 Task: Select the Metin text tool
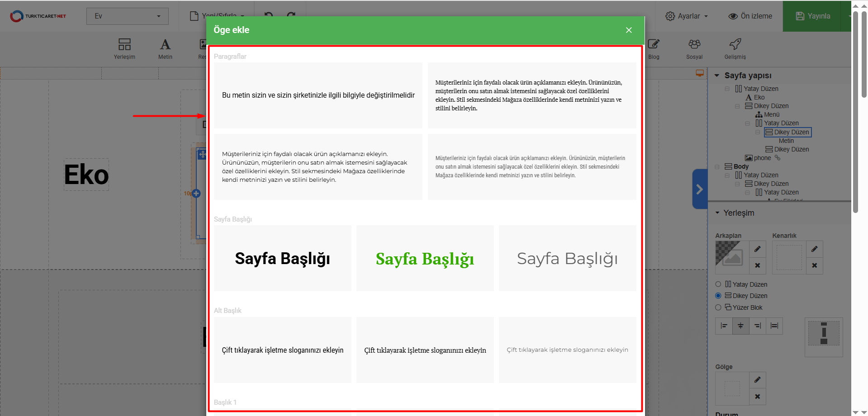[165, 49]
